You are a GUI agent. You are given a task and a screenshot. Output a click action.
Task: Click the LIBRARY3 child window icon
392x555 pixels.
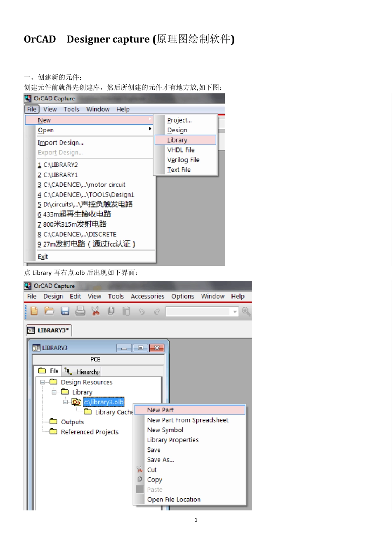[x=36, y=348]
